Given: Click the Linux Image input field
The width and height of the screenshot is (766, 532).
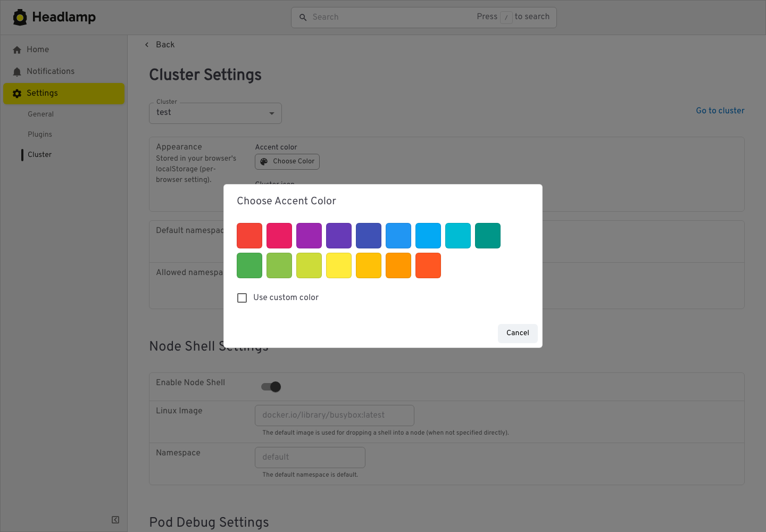Looking at the screenshot, I should [x=335, y=415].
